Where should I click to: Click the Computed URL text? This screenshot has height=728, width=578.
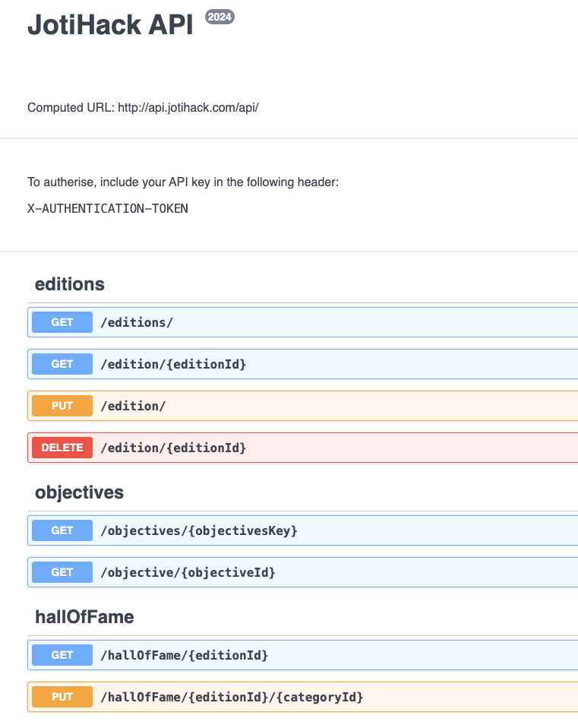click(x=143, y=107)
